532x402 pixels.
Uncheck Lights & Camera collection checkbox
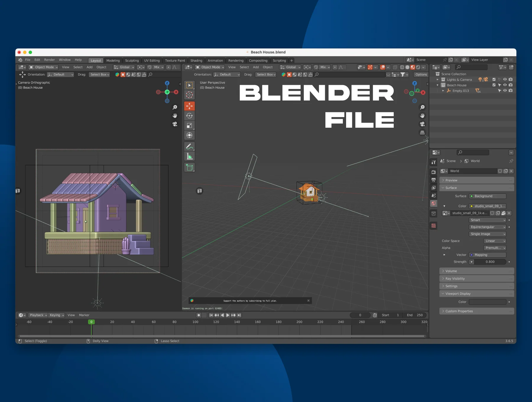tap(494, 80)
